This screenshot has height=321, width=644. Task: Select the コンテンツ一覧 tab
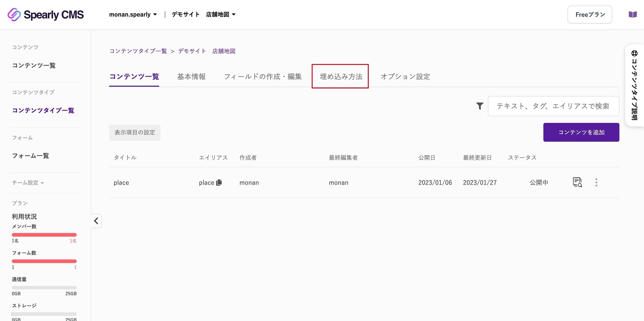134,76
